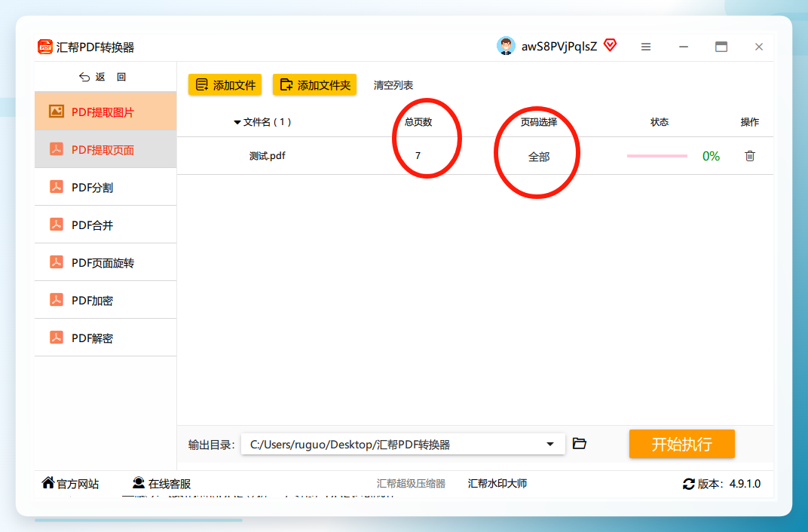Click the refresh icon beside 版本
This screenshot has width=808, height=532.
point(688,484)
